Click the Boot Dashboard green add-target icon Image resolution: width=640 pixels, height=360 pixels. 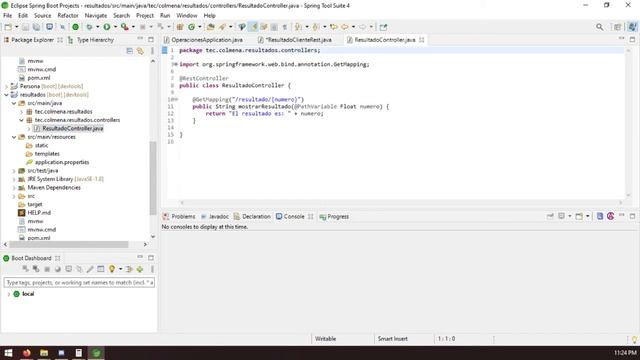pos(140,269)
